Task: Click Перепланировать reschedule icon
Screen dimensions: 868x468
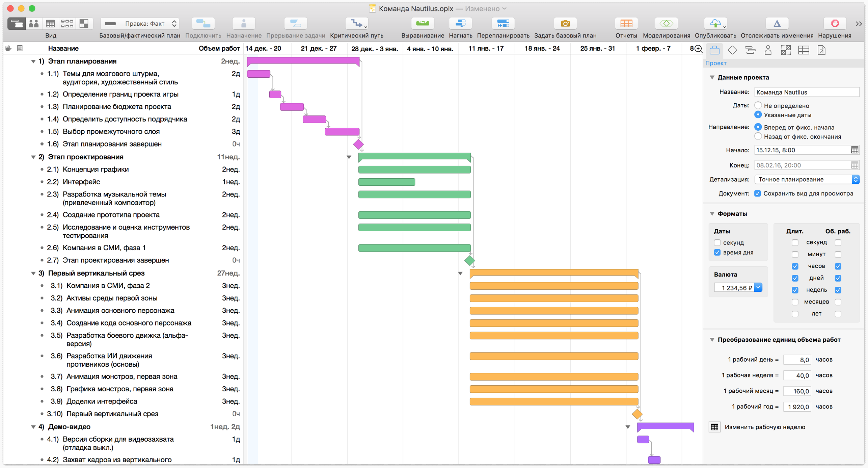Action: (x=503, y=24)
